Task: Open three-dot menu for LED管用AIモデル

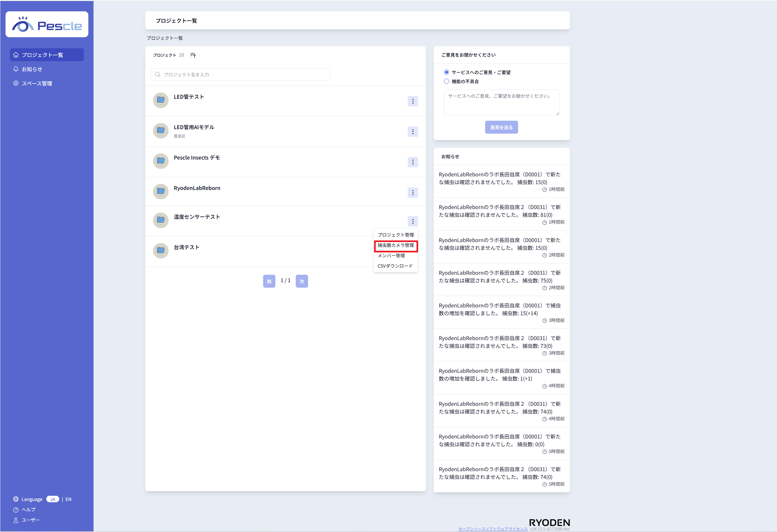Action: pyautogui.click(x=413, y=132)
